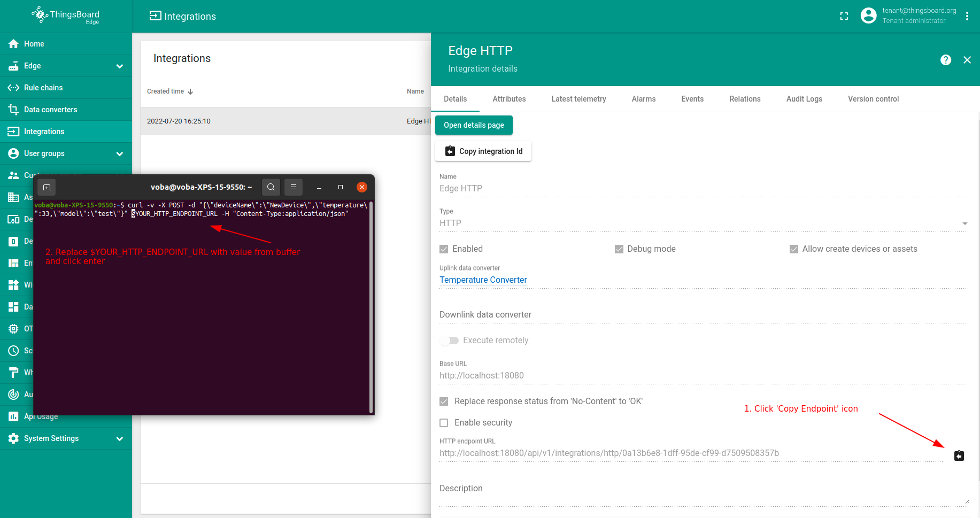Check the Enable security checkbox
Viewport: 980px width, 518px height.
tap(444, 423)
